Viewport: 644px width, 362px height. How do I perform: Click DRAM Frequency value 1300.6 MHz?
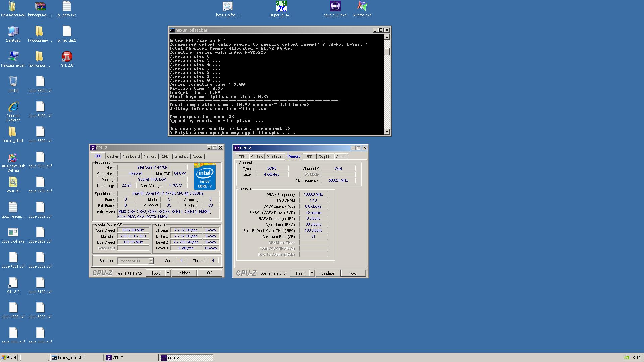click(x=313, y=194)
